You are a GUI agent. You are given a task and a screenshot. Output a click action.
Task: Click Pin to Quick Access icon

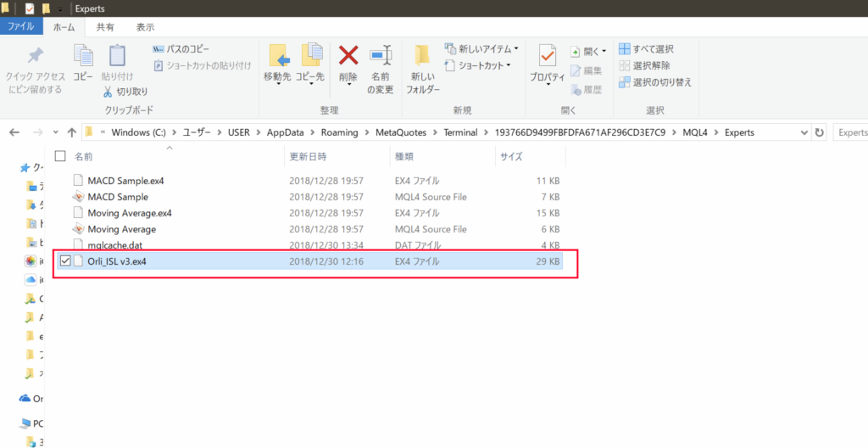[34, 58]
